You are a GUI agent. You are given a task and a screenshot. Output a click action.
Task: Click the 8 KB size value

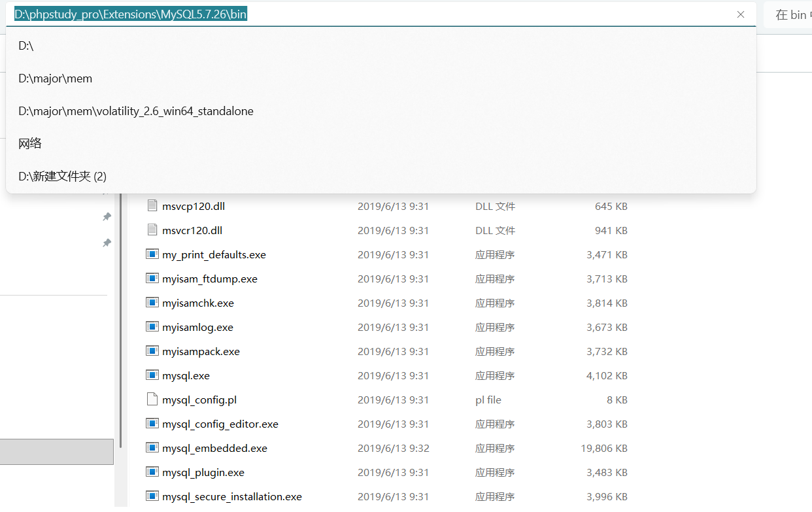[617, 400]
